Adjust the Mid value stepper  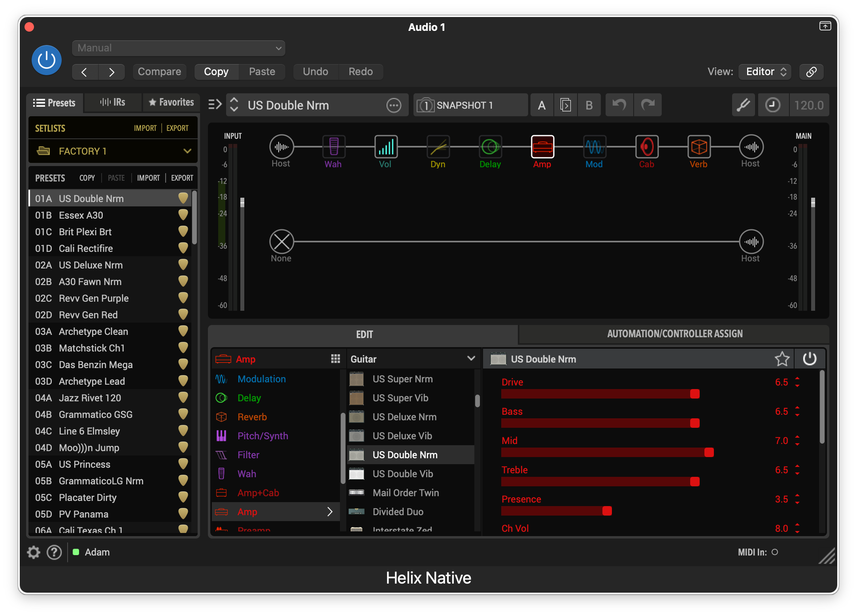(797, 440)
